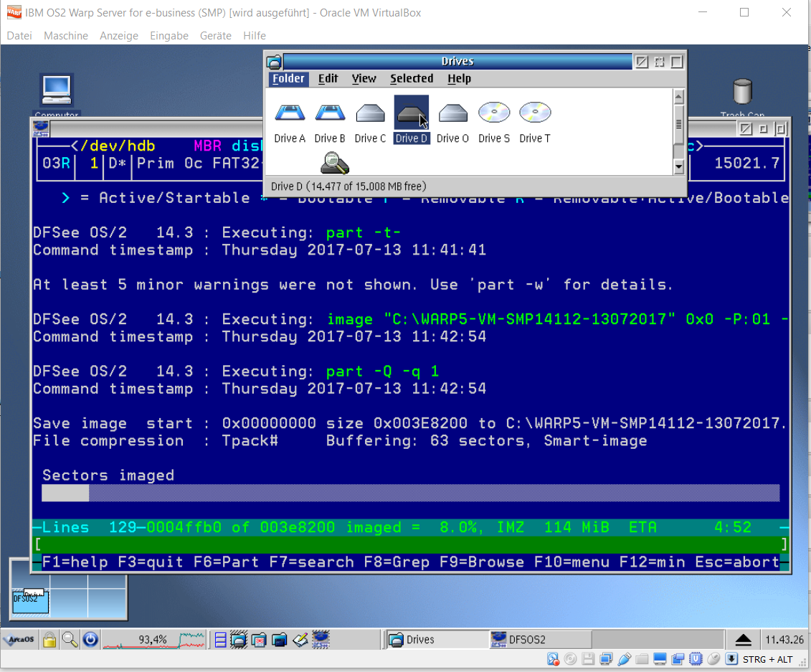
Task: Select the Drive O hard disk icon
Action: (452, 113)
